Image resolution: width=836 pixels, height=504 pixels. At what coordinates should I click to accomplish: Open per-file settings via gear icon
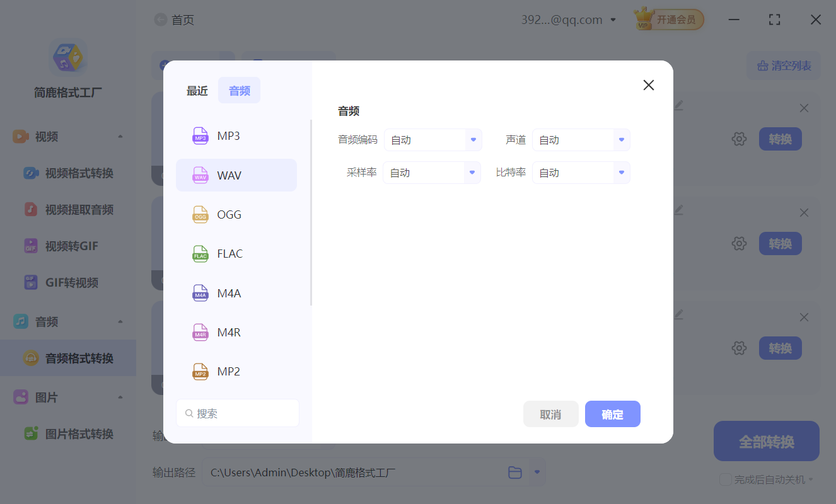(739, 139)
